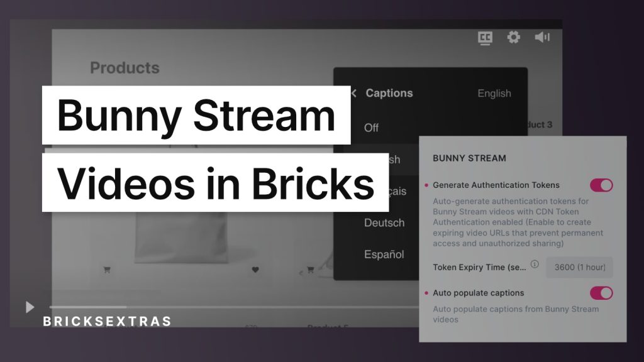Click the leftmost shopping cart icon
Image resolution: width=644 pixels, height=362 pixels.
107,270
